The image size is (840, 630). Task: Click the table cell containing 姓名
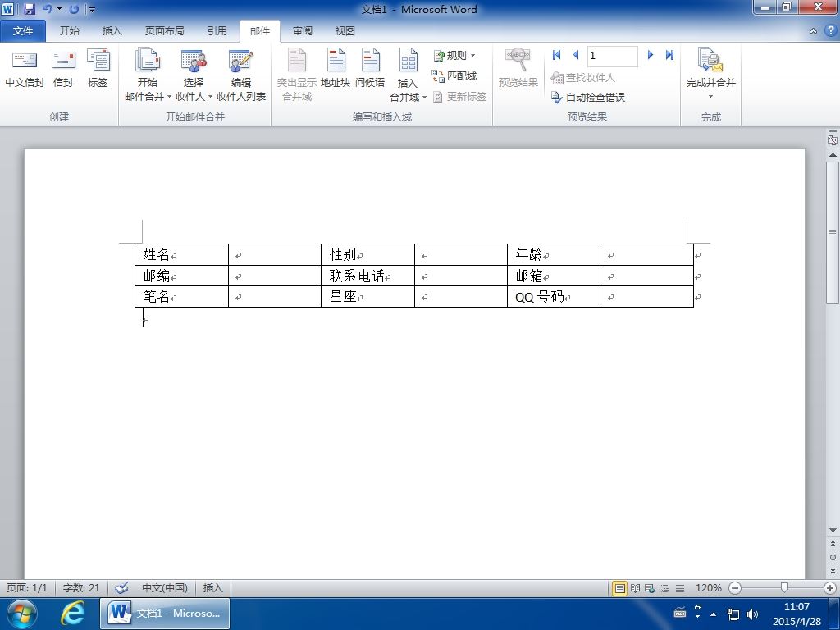point(181,254)
